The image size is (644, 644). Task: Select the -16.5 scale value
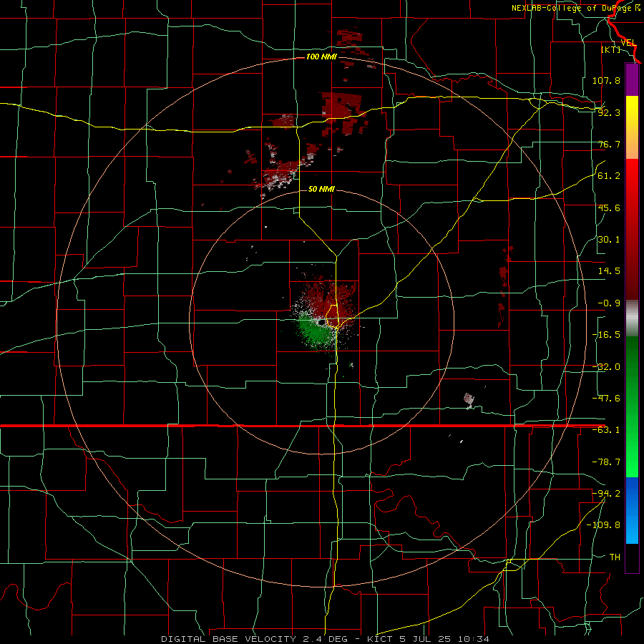pyautogui.click(x=606, y=335)
